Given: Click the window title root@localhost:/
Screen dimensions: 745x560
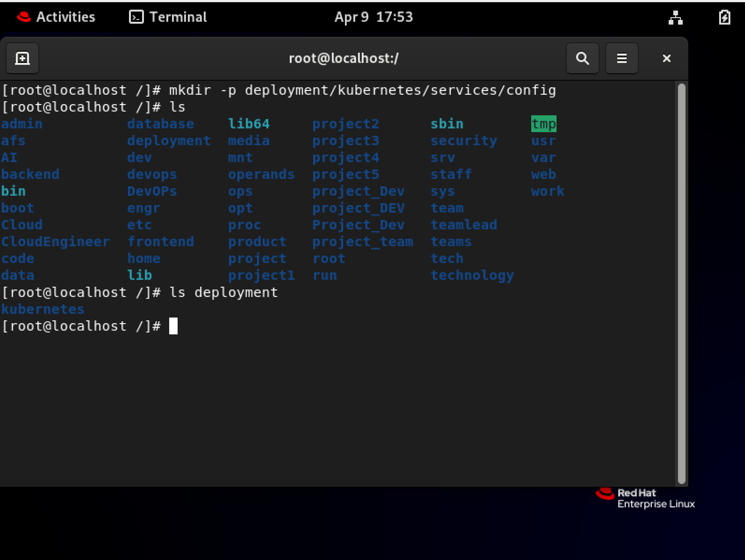Looking at the screenshot, I should click(344, 58).
